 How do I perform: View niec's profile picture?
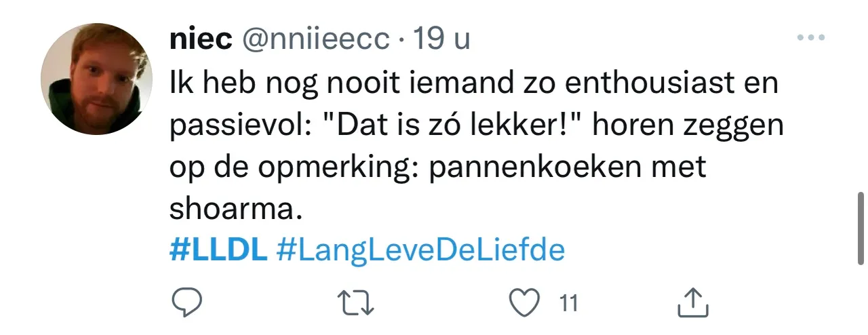click(96, 79)
